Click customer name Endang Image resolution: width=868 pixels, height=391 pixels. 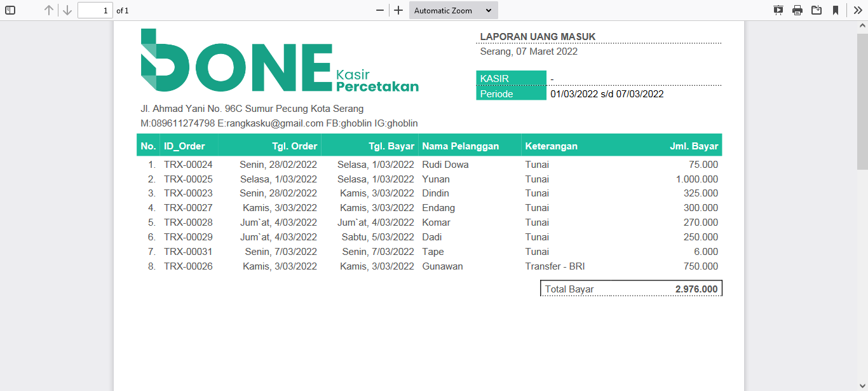click(x=438, y=208)
